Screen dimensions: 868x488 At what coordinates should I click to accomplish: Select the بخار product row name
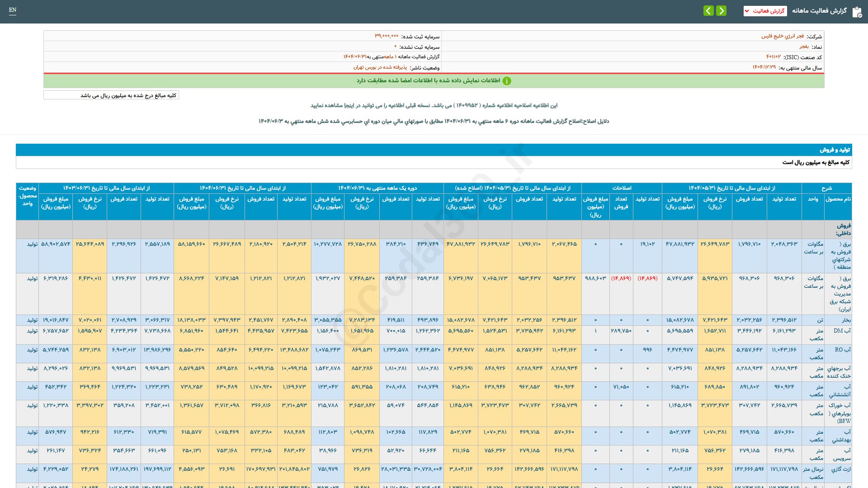pyautogui.click(x=846, y=320)
